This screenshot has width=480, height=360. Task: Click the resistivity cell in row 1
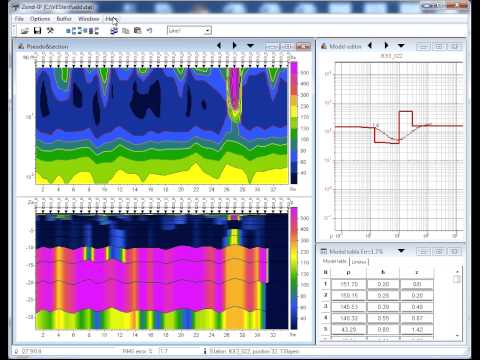point(349,284)
